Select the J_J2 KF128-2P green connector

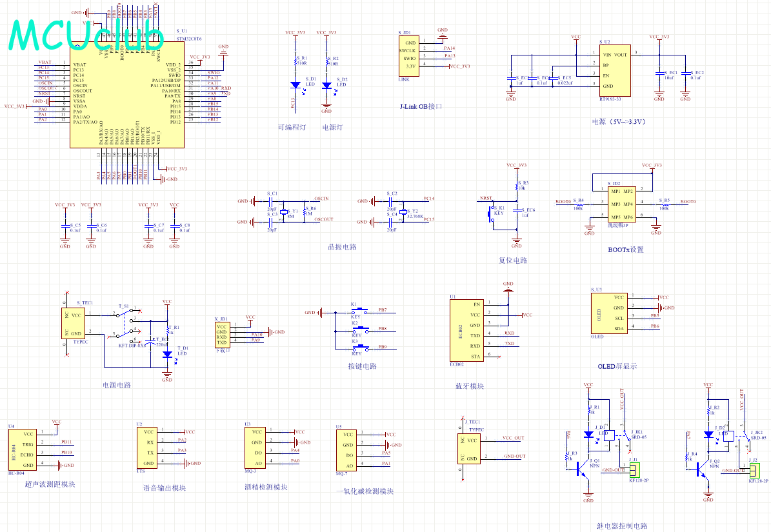click(x=754, y=471)
